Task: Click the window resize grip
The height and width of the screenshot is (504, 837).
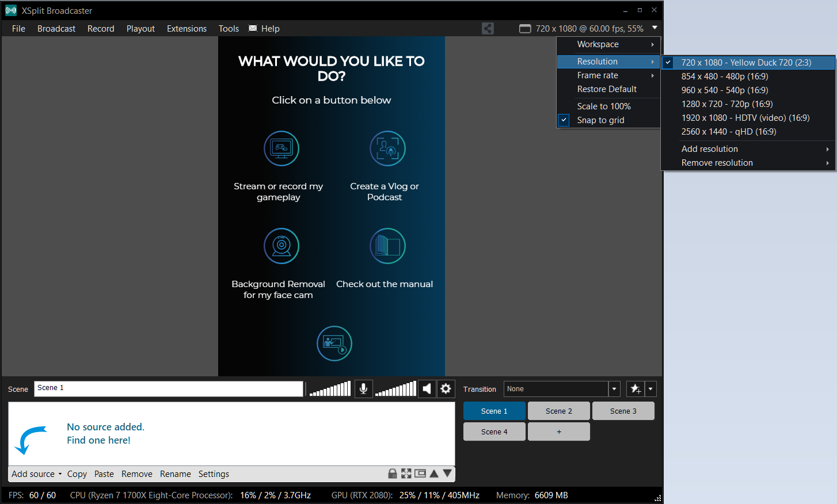Action: (657, 498)
